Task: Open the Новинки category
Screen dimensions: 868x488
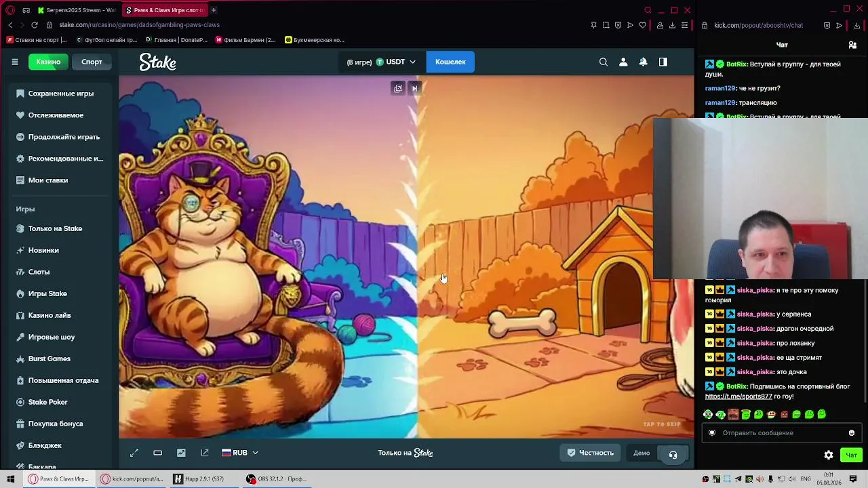Action: point(43,250)
